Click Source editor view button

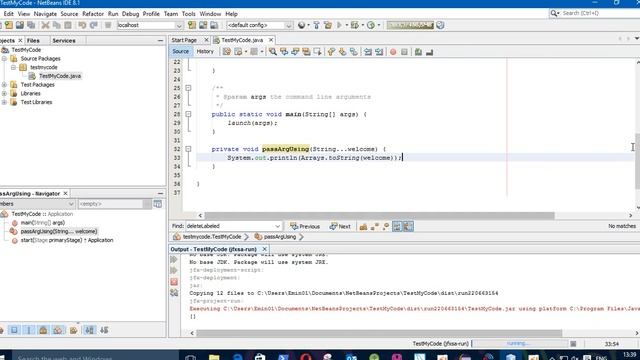(x=180, y=51)
